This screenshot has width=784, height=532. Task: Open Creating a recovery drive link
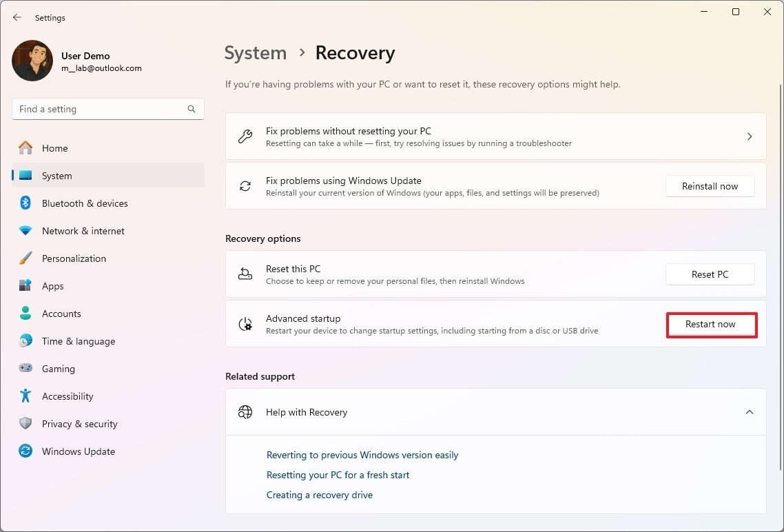pos(320,495)
